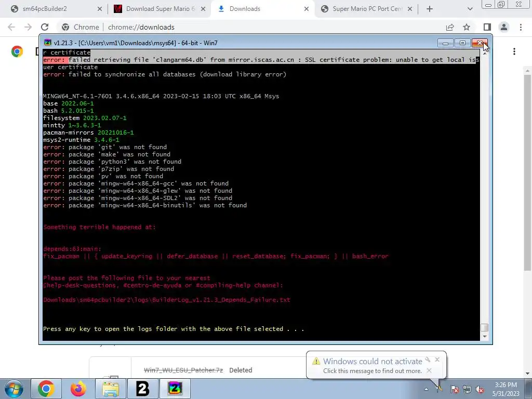532x399 pixels.
Task: Open the Downloads page more-actions menu
Action: pyautogui.click(x=514, y=51)
